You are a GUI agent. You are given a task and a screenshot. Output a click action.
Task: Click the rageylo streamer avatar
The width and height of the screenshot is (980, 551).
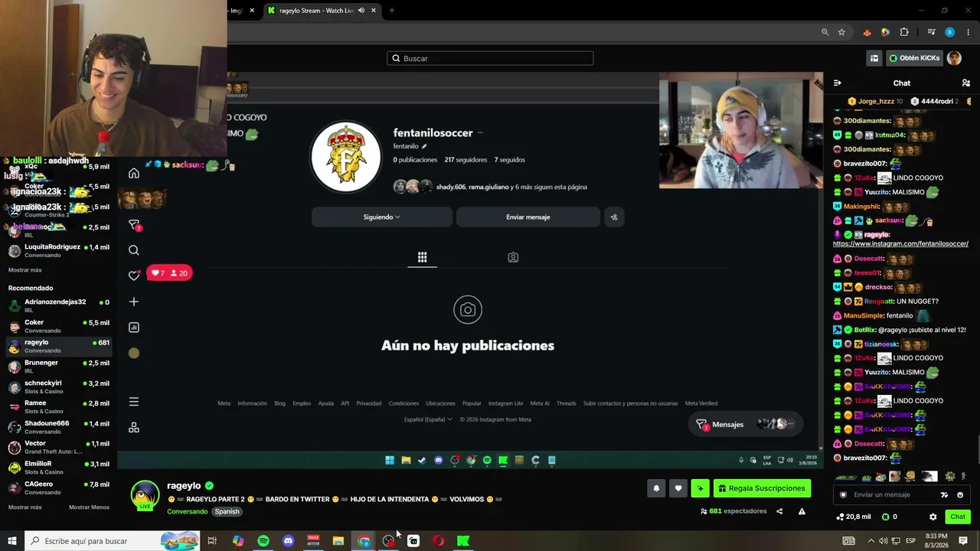pos(145,495)
